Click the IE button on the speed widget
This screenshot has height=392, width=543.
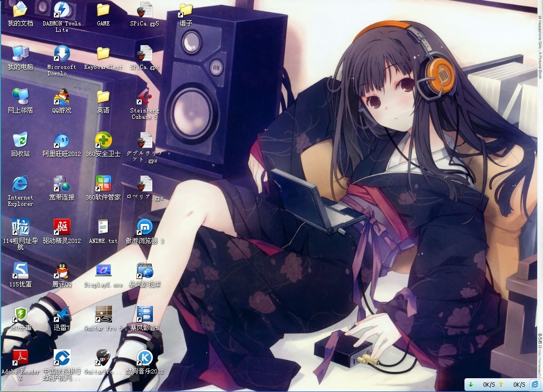pos(536,385)
